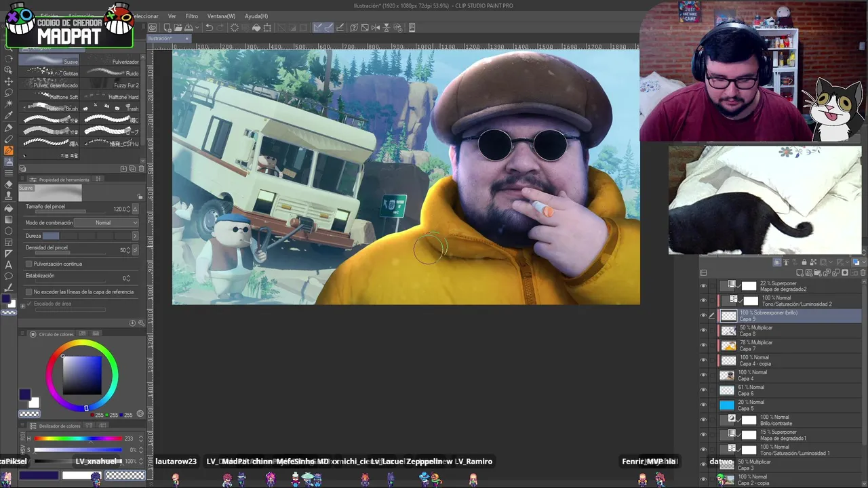868x488 pixels.
Task: Open the Ventana(W) menu
Action: (221, 16)
